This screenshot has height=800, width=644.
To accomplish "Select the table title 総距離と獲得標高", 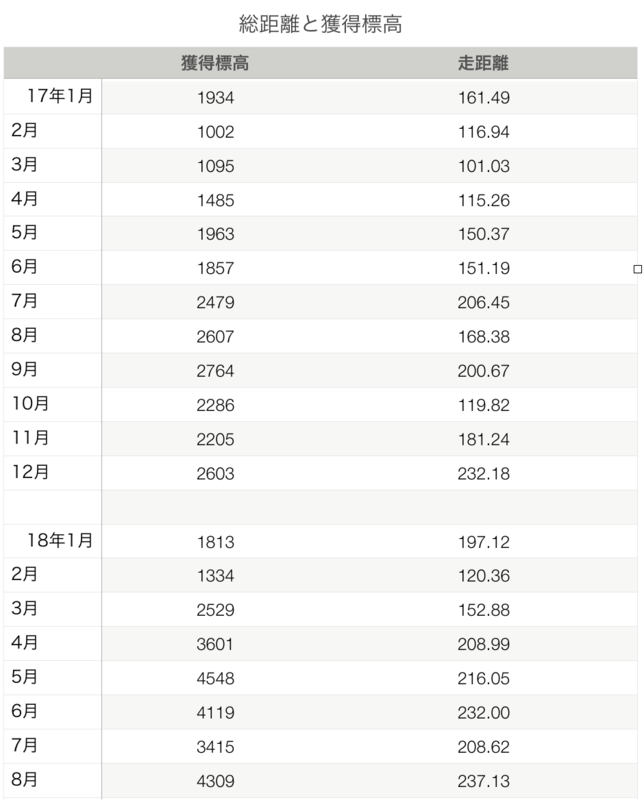I will (x=320, y=24).
